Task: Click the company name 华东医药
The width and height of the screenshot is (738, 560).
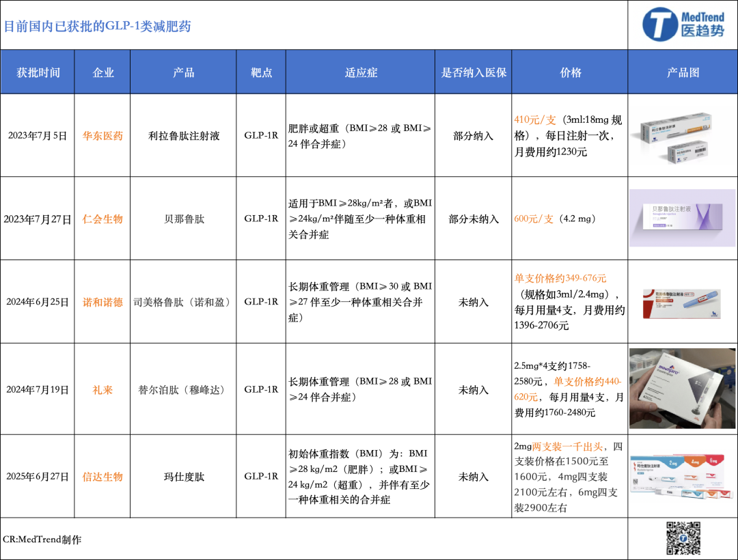Action: point(102,136)
